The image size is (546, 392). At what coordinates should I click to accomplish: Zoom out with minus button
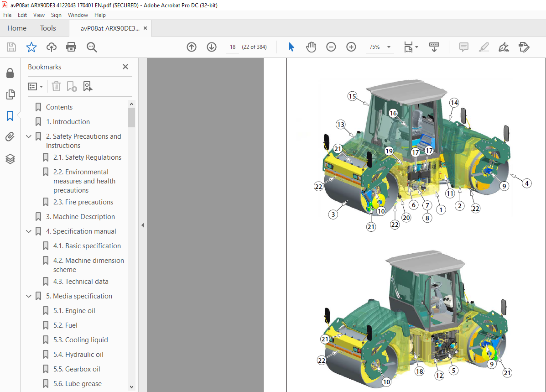[331, 47]
